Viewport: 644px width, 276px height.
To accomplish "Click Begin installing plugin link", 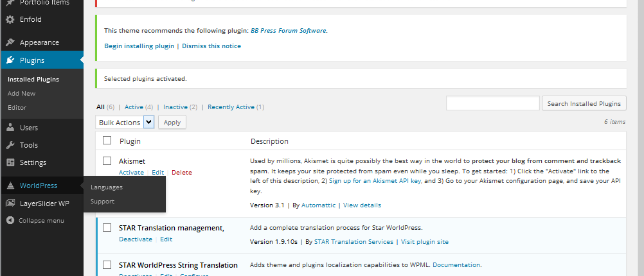I will coord(139,46).
